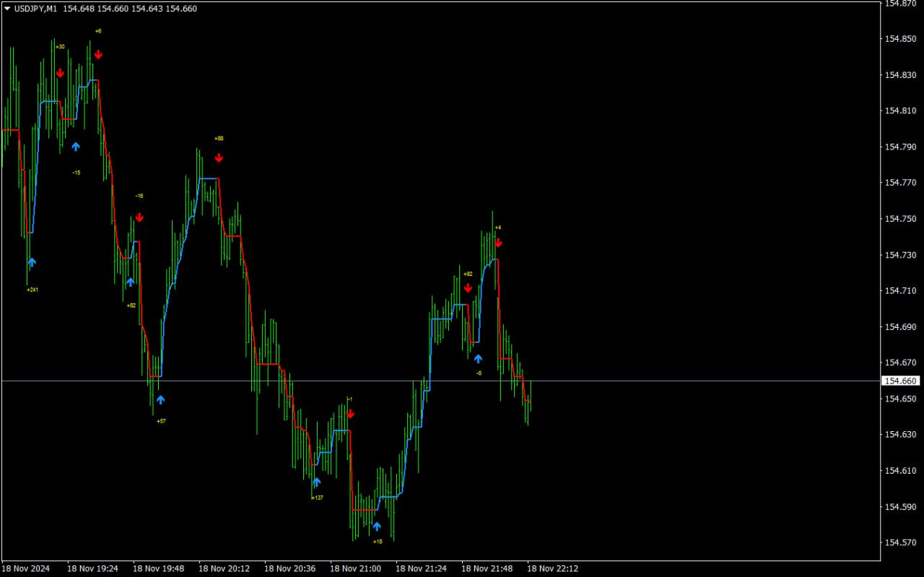The image size is (924, 577).
Task: Click the USDJPY,M1 symbol title text
Action: (x=35, y=9)
